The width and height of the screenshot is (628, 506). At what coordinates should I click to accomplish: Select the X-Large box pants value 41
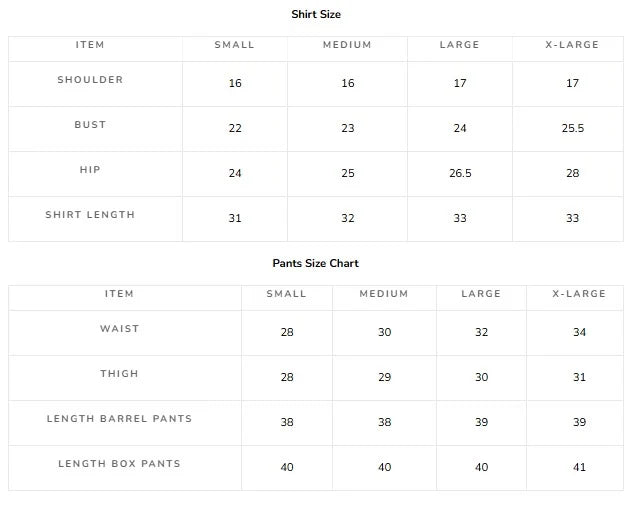(580, 467)
